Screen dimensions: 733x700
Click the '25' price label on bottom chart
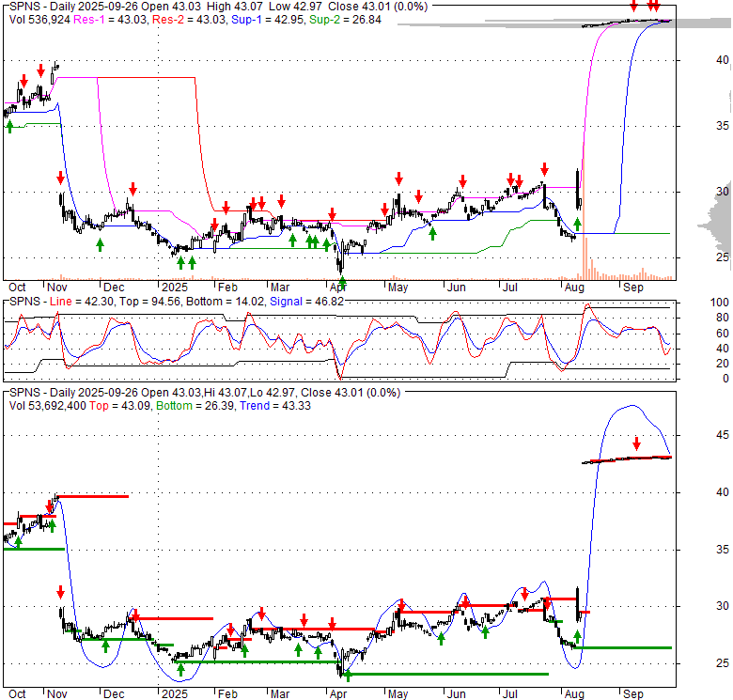click(723, 663)
